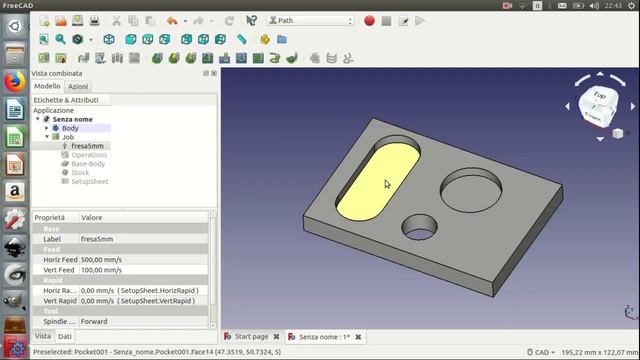640x360 pixels.
Task: Edit the Vert Feed value 100,00 mm/s
Action: tap(144, 270)
